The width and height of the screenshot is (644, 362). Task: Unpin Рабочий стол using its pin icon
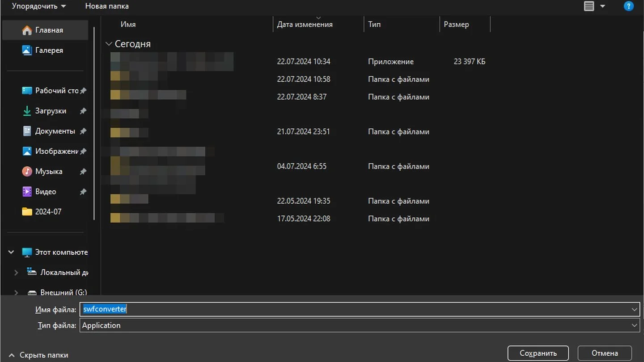83,91
